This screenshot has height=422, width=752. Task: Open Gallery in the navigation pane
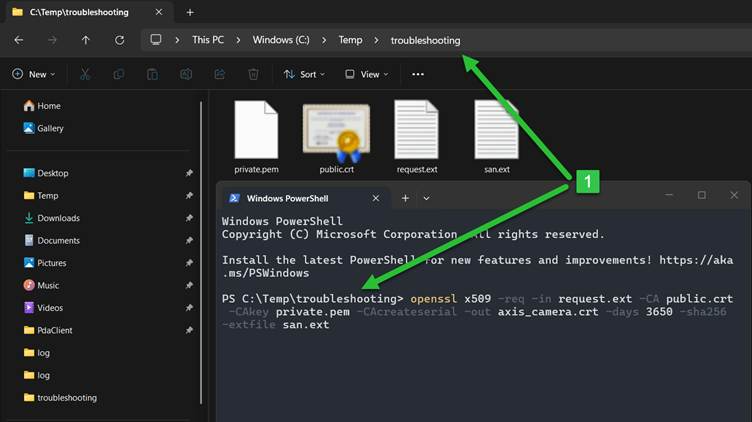point(44,128)
